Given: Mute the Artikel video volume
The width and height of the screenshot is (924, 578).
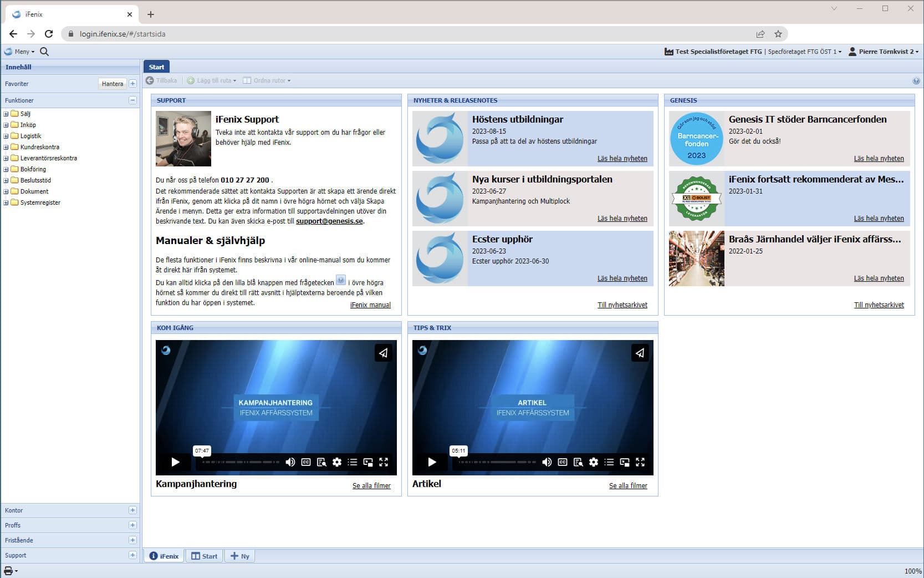Looking at the screenshot, I should pyautogui.click(x=547, y=462).
